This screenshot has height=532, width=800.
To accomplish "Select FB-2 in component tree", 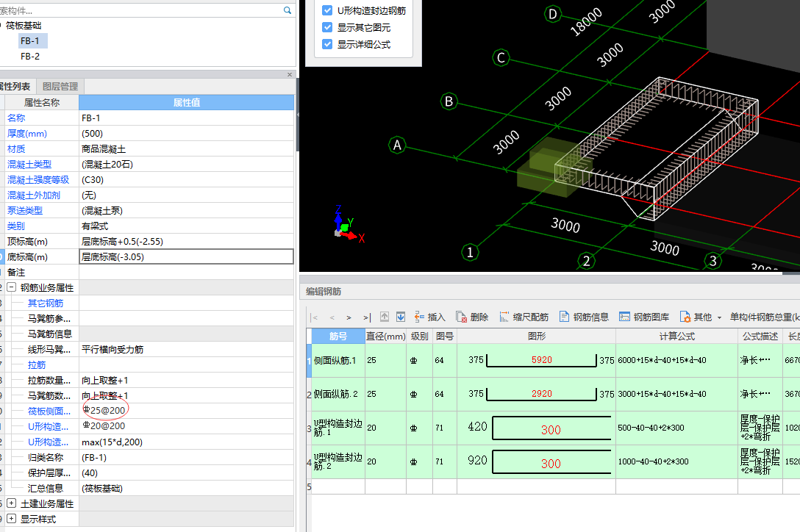I will (29, 56).
